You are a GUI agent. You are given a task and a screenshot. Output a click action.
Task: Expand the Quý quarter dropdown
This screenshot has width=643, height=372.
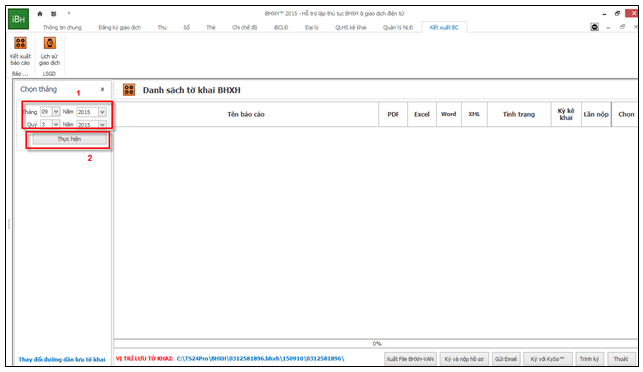(x=56, y=124)
